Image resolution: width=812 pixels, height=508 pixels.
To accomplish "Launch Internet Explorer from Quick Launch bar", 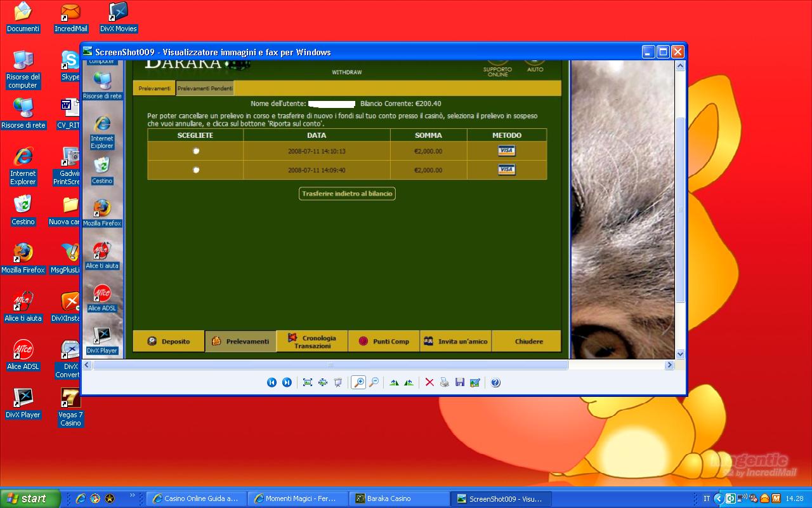I will [81, 498].
